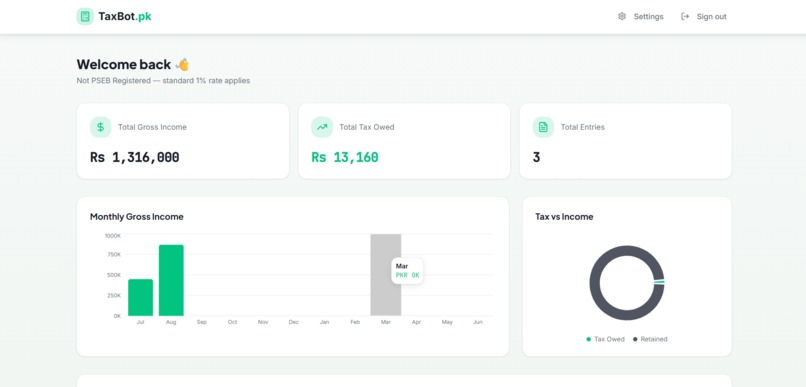Click the 500K y-axis label
This screenshot has height=387, width=806.
(x=114, y=275)
